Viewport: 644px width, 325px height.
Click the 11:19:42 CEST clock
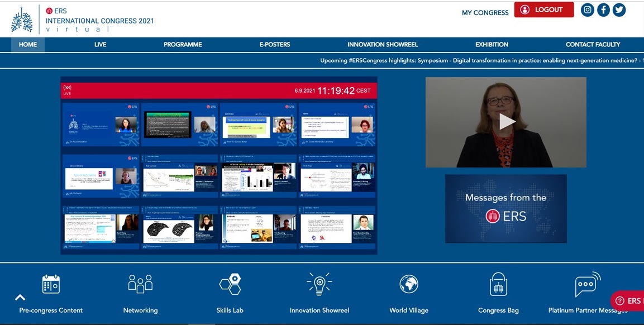click(344, 91)
